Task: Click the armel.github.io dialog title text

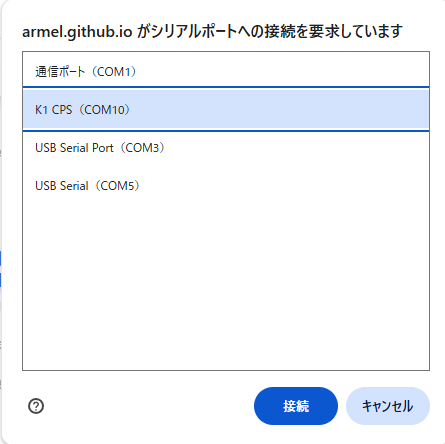Action: click(x=212, y=32)
